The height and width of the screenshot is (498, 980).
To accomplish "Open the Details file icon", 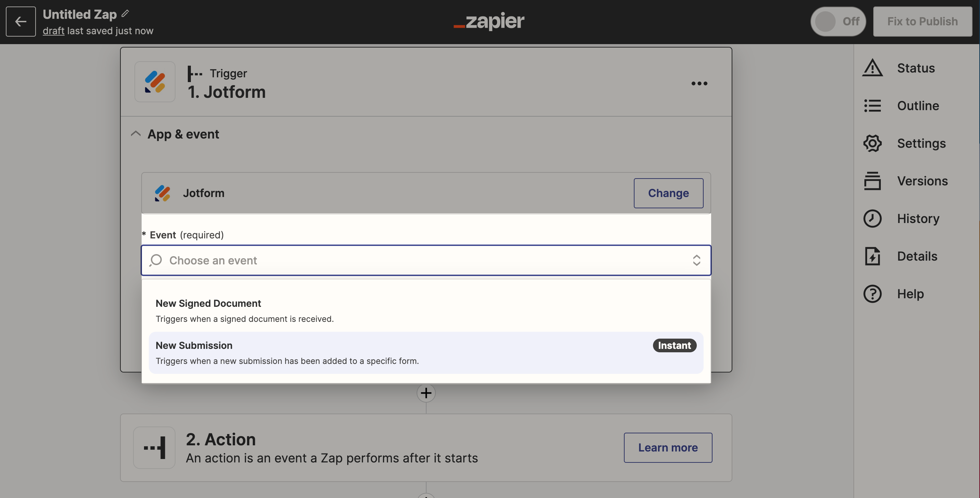I will point(872,256).
